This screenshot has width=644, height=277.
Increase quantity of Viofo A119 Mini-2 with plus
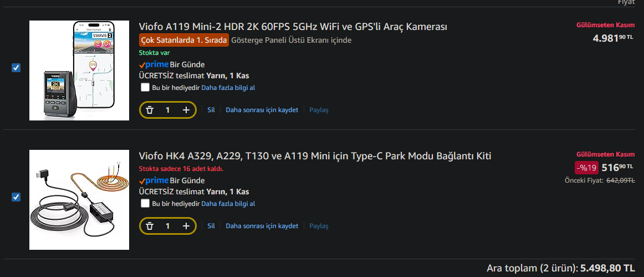point(186,110)
